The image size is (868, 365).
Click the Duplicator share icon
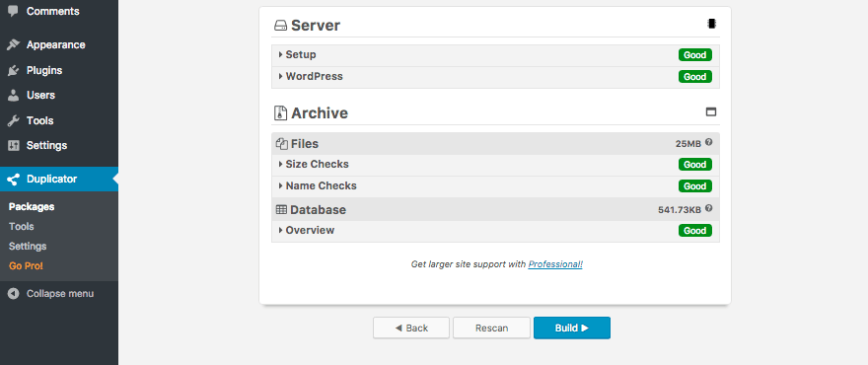pyautogui.click(x=13, y=180)
